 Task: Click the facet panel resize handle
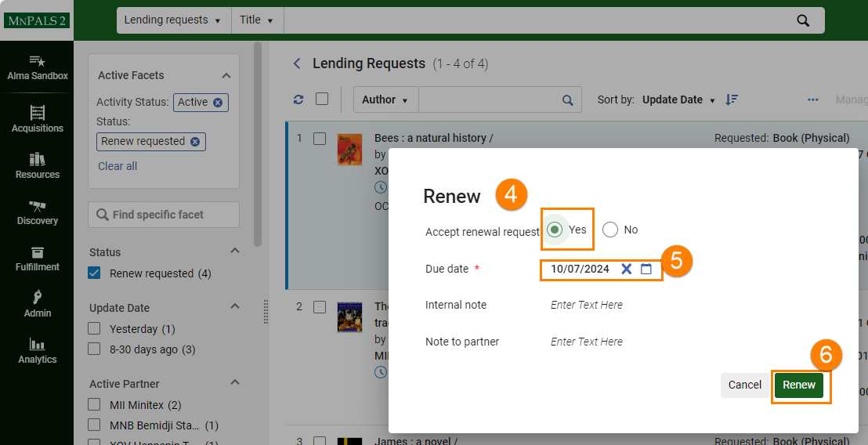(266, 312)
